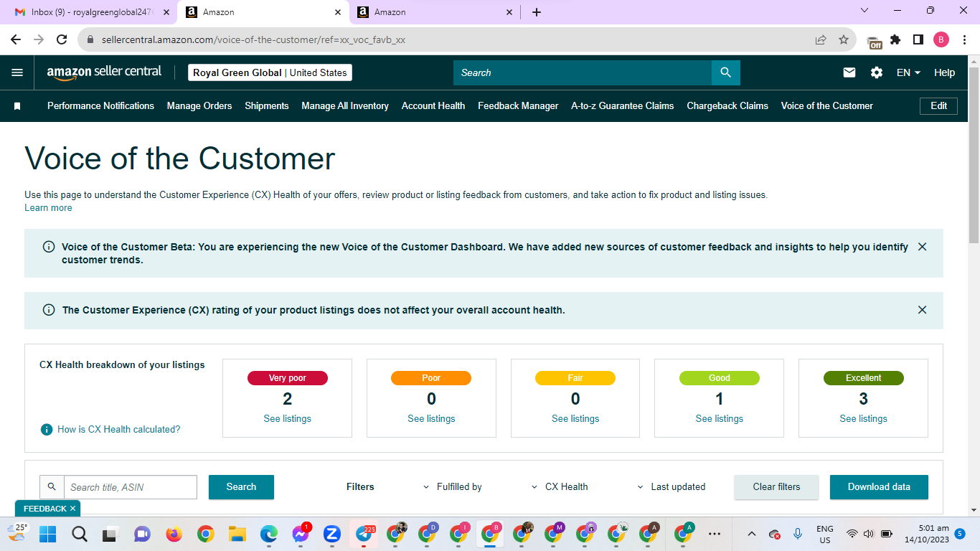The height and width of the screenshot is (551, 980).
Task: Show the taskbar overflow apps
Action: click(x=715, y=534)
